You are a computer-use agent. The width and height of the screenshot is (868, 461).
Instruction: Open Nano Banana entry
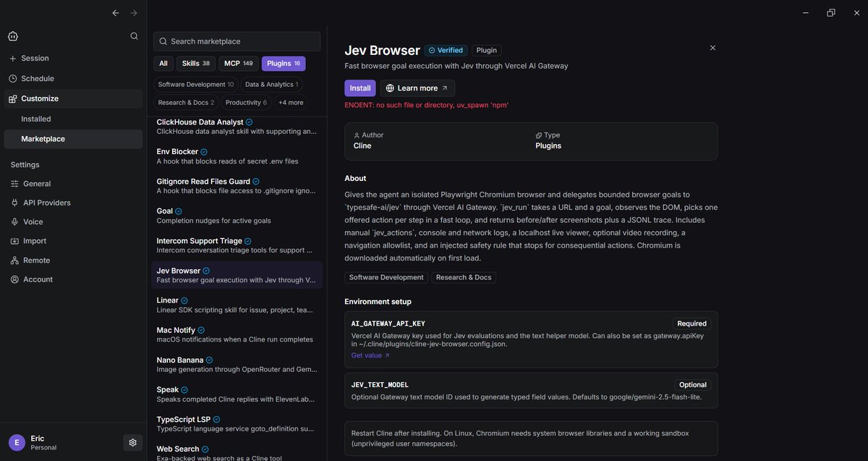click(x=237, y=364)
